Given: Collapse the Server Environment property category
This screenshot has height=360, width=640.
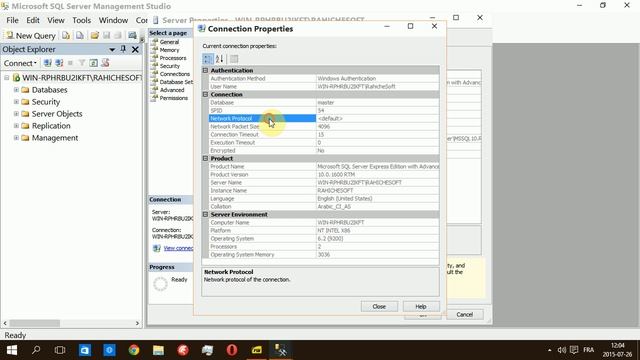Looking at the screenshot, I should click(206, 214).
